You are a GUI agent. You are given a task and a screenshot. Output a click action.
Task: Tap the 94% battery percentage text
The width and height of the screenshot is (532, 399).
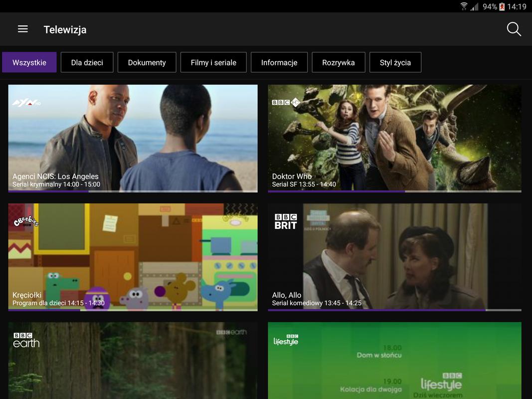click(490, 7)
